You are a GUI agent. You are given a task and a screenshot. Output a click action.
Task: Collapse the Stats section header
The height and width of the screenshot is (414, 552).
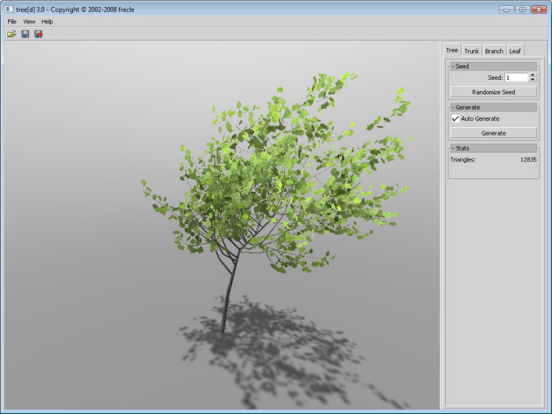point(494,148)
